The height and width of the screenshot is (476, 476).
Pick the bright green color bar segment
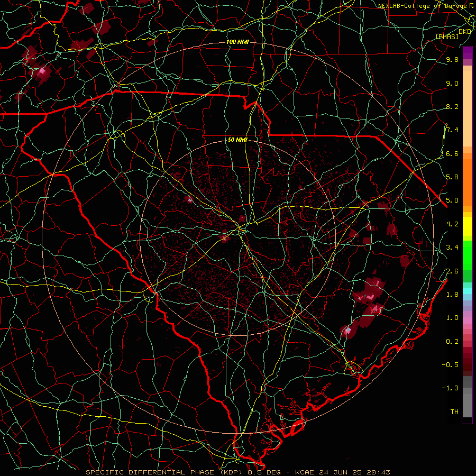pos(467,255)
